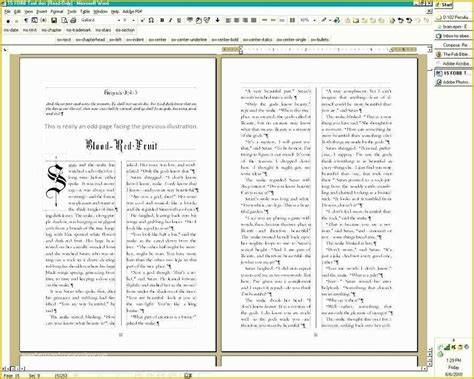Open the Table menu
This screenshot has height=379, width=474.
pyautogui.click(x=85, y=11)
